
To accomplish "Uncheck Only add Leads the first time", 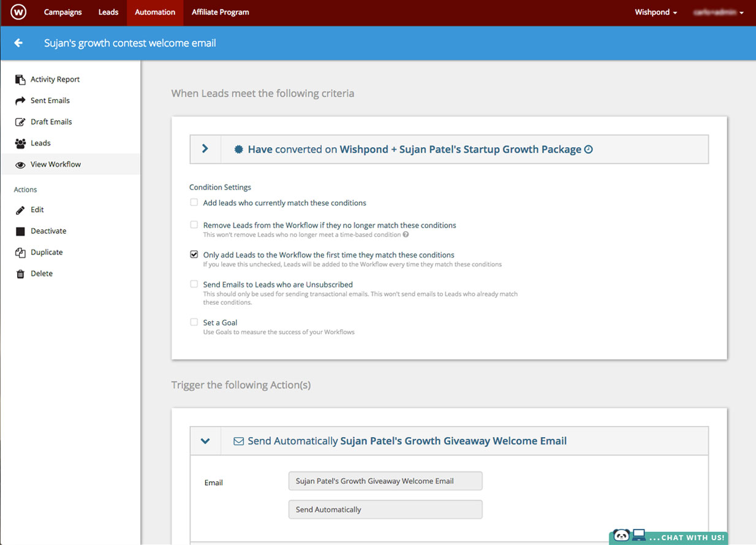I will tap(194, 254).
